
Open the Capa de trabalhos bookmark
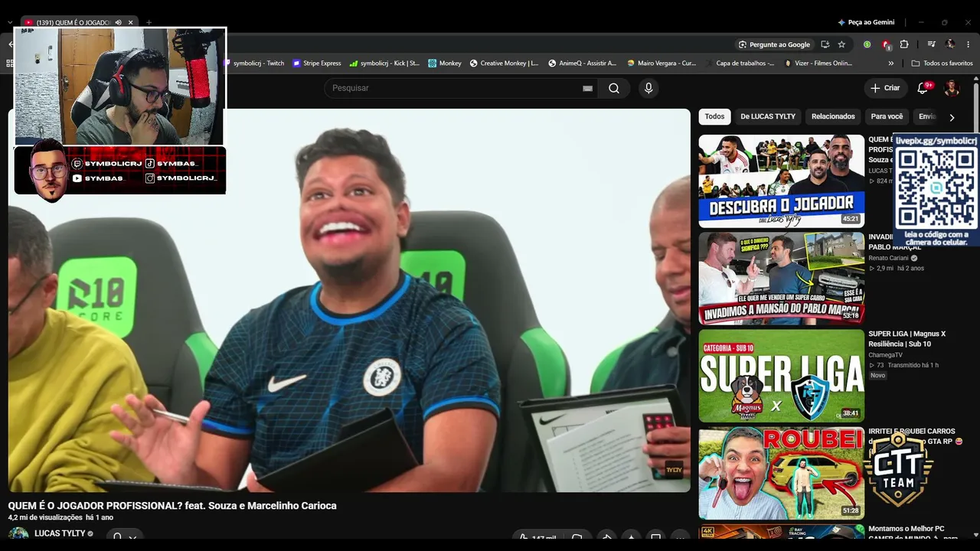coord(740,64)
